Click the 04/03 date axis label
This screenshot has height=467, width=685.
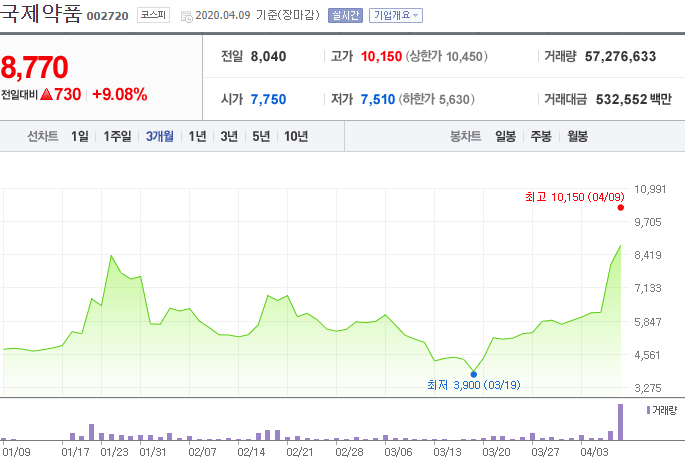click(x=594, y=452)
